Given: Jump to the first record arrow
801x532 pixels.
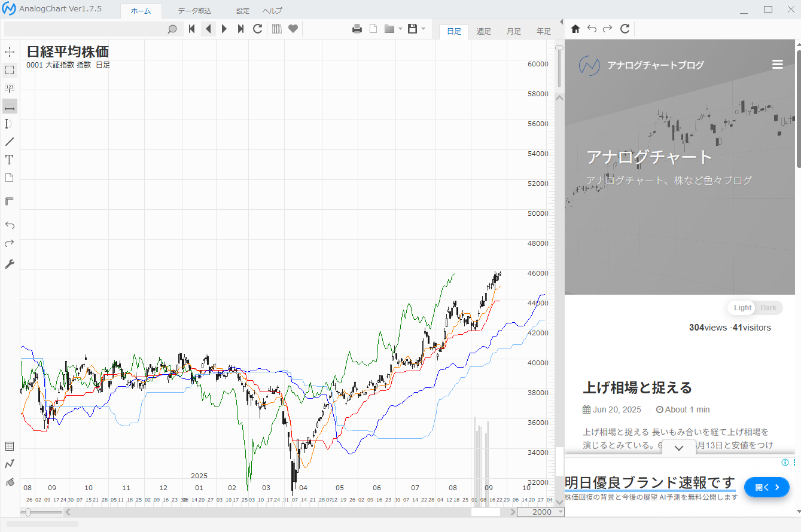Looking at the screenshot, I should point(192,29).
